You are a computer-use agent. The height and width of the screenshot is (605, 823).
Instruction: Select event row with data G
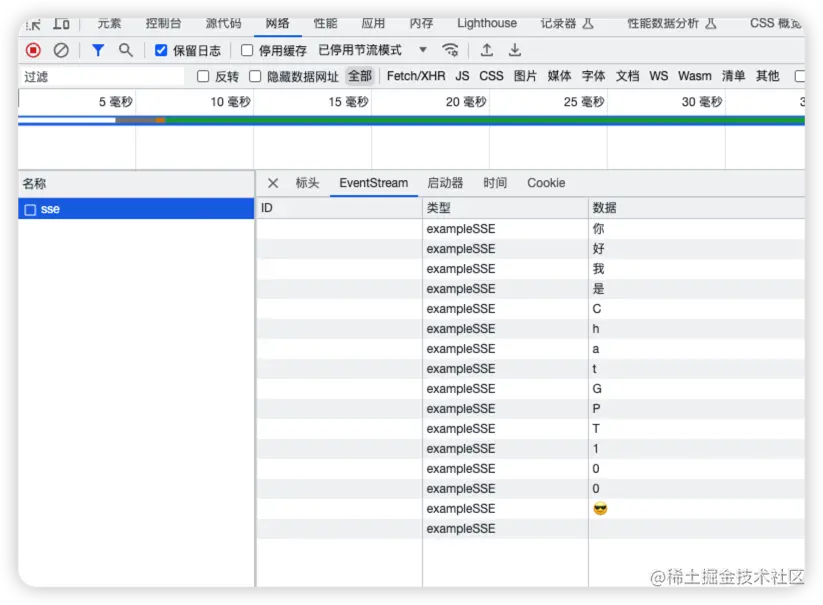pos(531,389)
